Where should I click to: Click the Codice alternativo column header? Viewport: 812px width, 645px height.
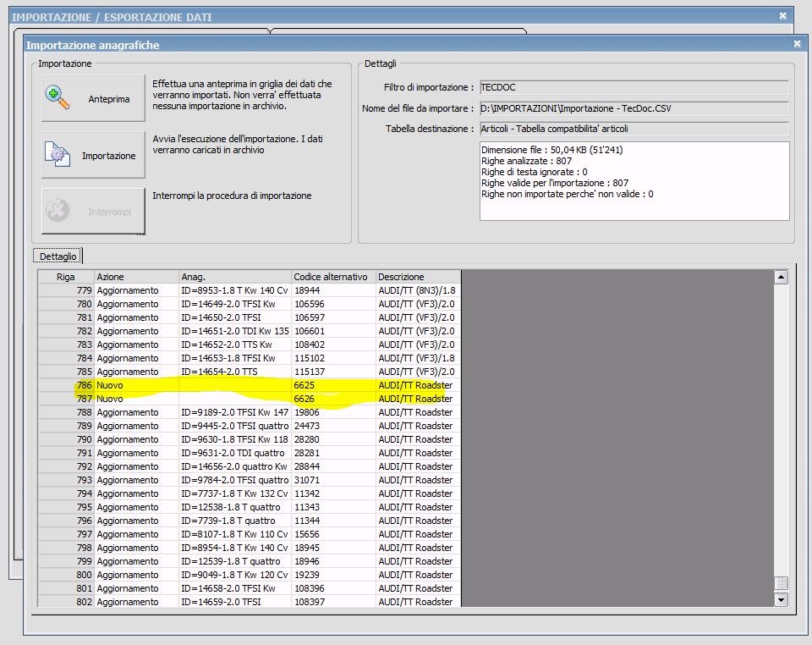pos(333,277)
